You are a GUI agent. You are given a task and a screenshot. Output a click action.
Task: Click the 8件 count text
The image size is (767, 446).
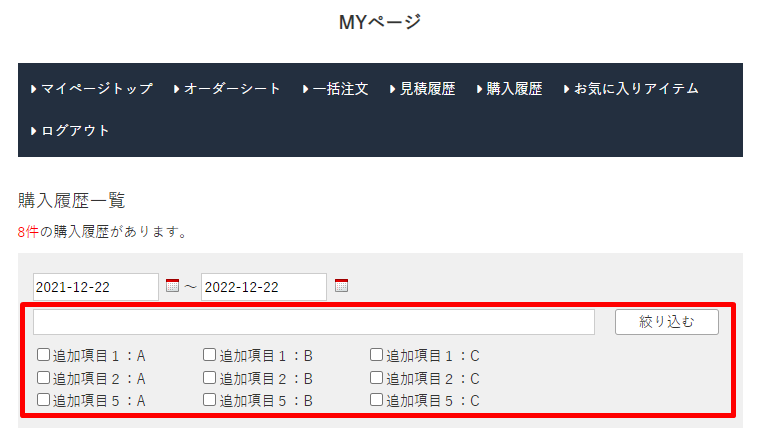point(28,232)
